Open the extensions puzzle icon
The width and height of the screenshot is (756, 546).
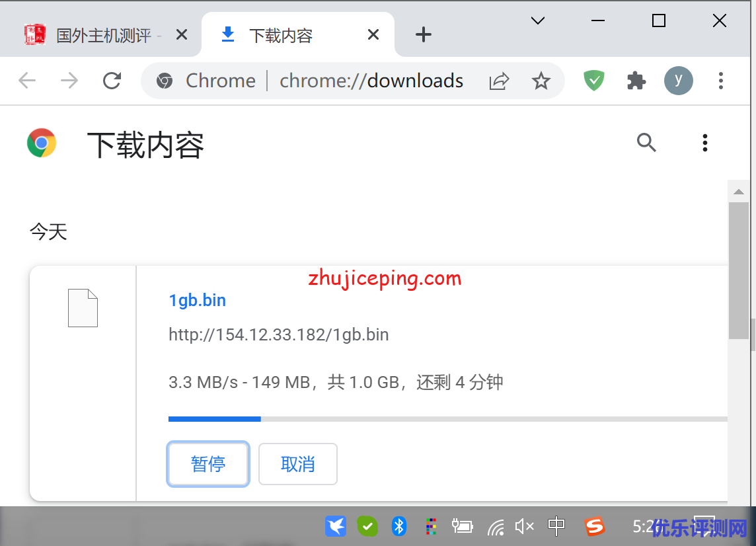pyautogui.click(x=636, y=81)
